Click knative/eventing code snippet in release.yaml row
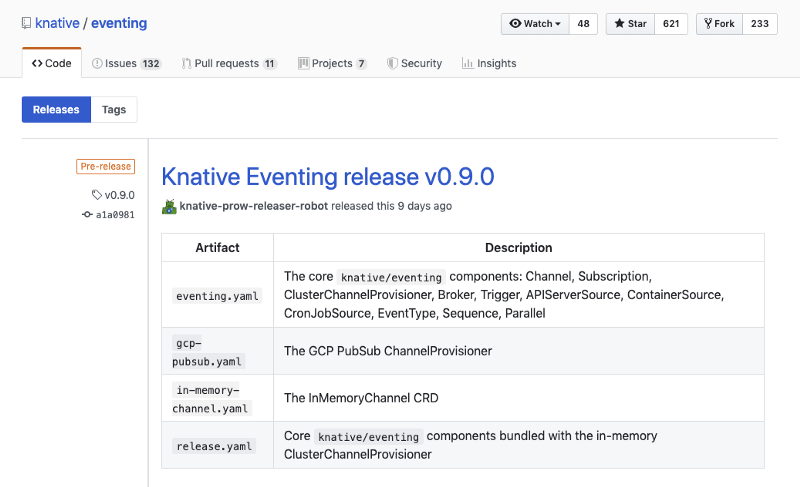This screenshot has width=800, height=487. (368, 437)
